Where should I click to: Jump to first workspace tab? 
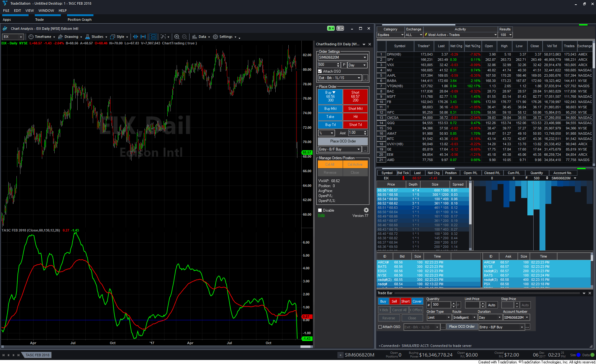click(x=3, y=355)
